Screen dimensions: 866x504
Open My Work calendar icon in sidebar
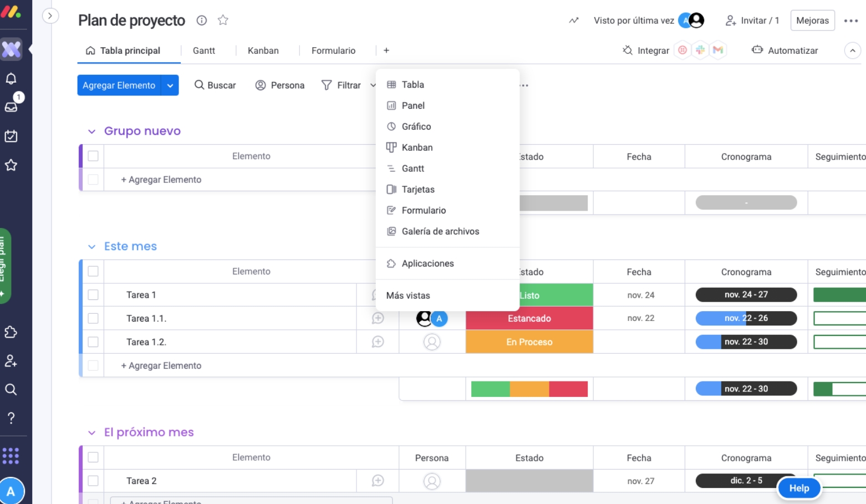(x=11, y=136)
